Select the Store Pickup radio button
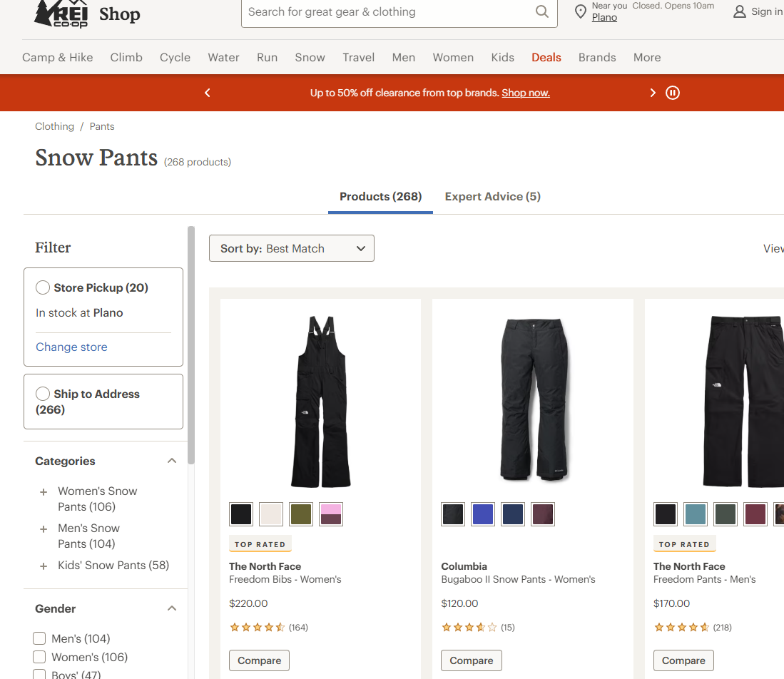784x679 pixels. coord(43,287)
